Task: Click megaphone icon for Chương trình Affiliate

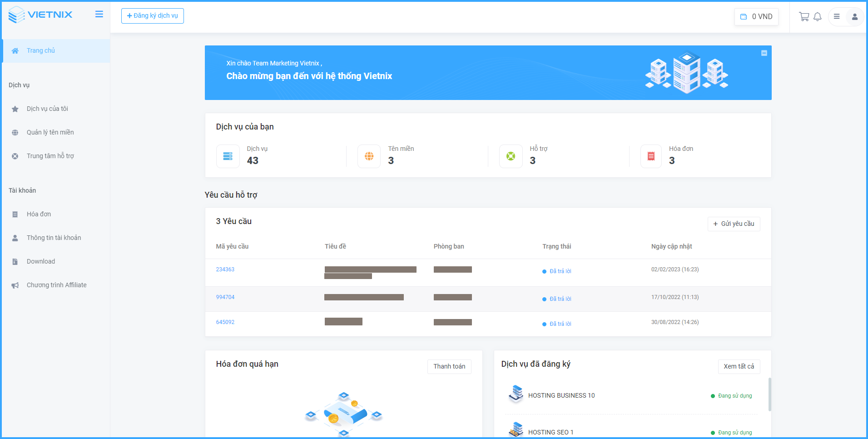Action: point(15,285)
